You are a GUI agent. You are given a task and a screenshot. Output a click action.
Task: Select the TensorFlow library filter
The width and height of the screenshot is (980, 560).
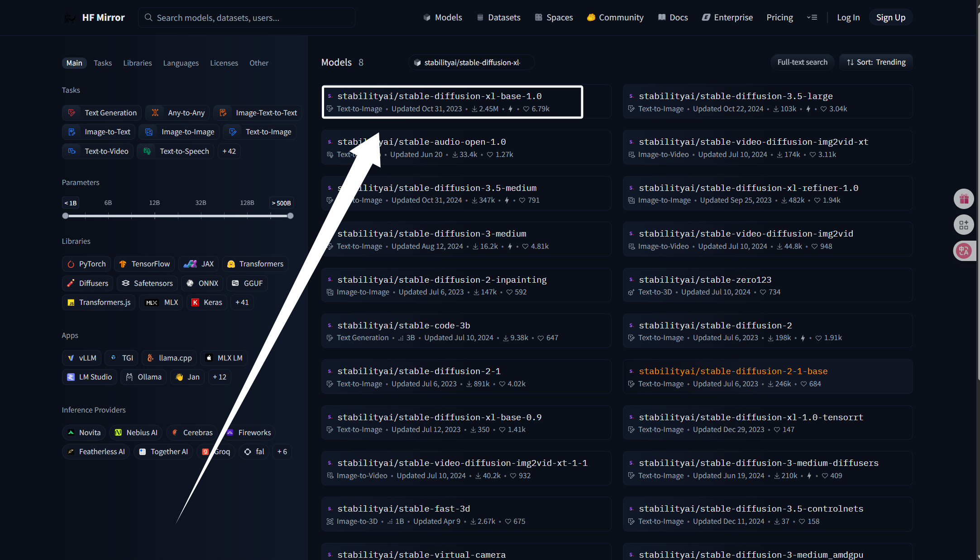[x=144, y=264]
